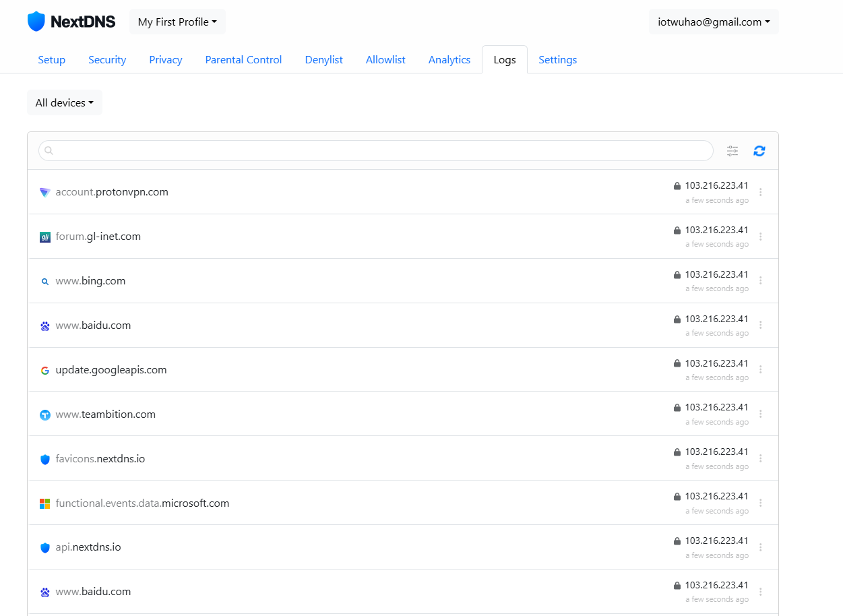The image size is (843, 616).
Task: Open three-dot menu for www.teambition.com
Action: click(761, 414)
